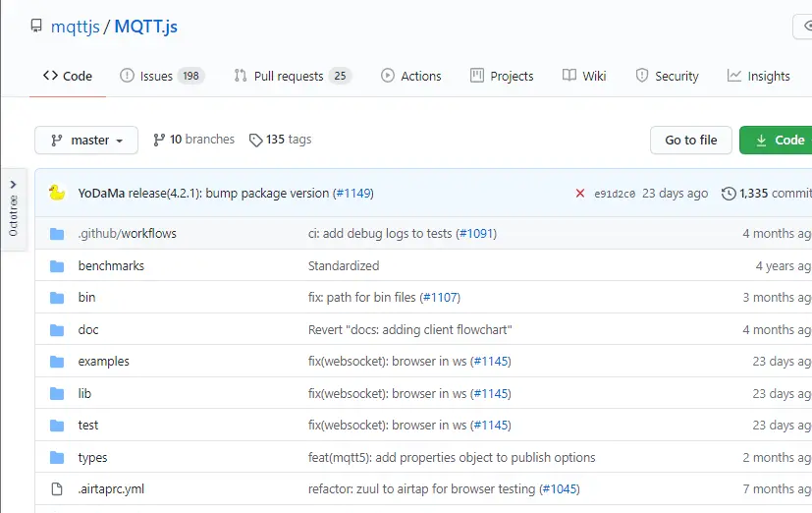View the 135 tags link
The width and height of the screenshot is (812, 513).
(x=280, y=140)
